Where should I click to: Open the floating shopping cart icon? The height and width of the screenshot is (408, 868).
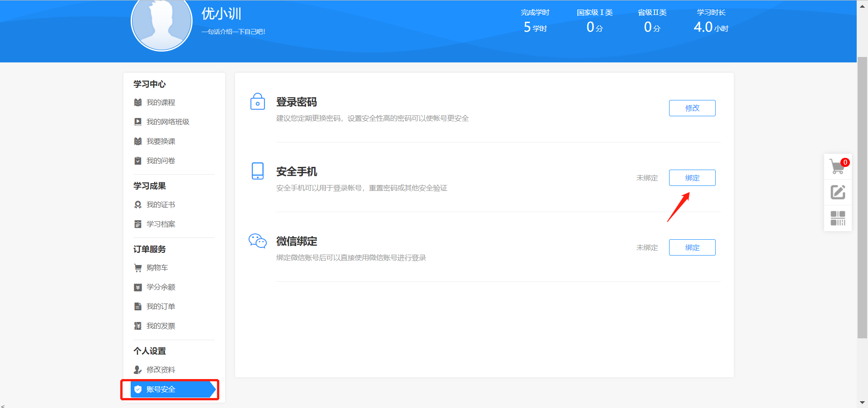[838, 166]
